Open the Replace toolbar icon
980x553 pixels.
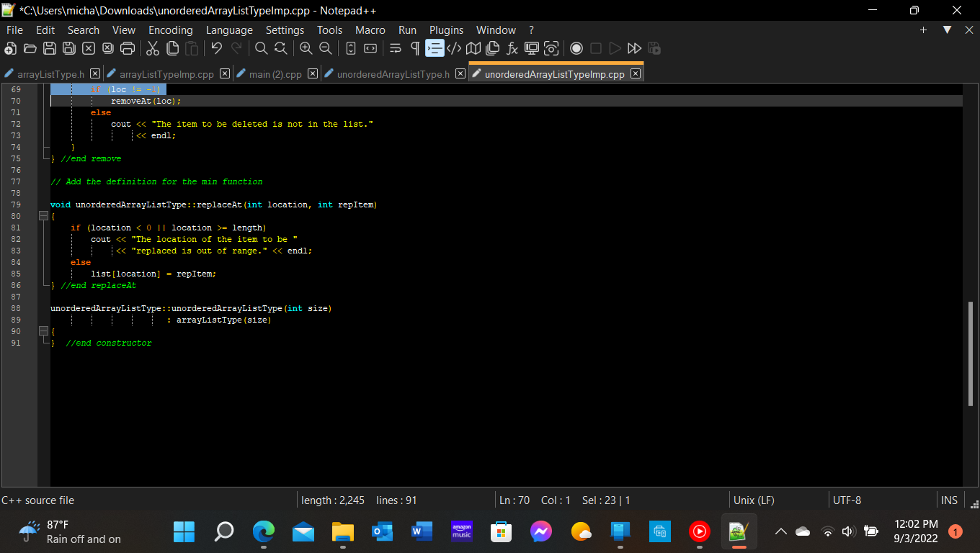coord(280,48)
